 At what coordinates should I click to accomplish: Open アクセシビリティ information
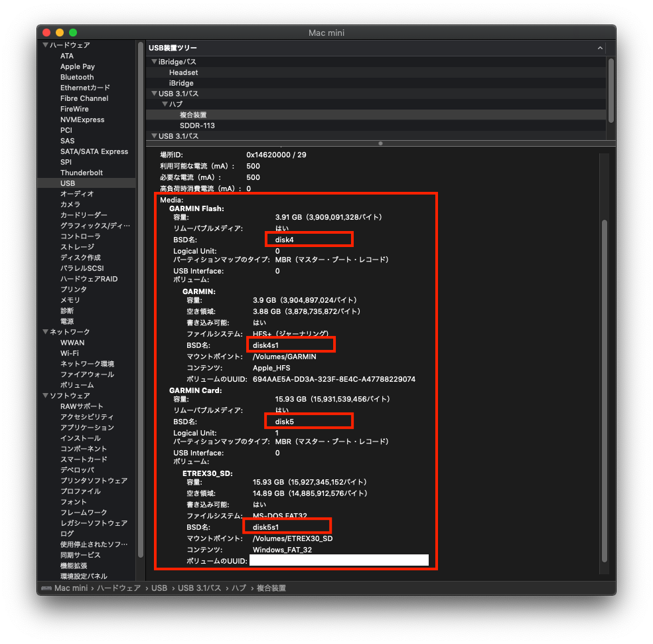tap(87, 417)
